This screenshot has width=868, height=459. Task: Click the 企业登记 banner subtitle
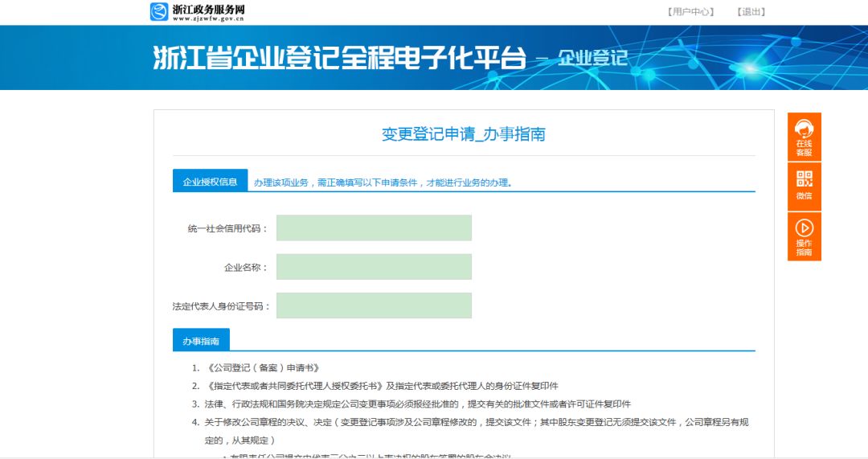click(x=592, y=58)
